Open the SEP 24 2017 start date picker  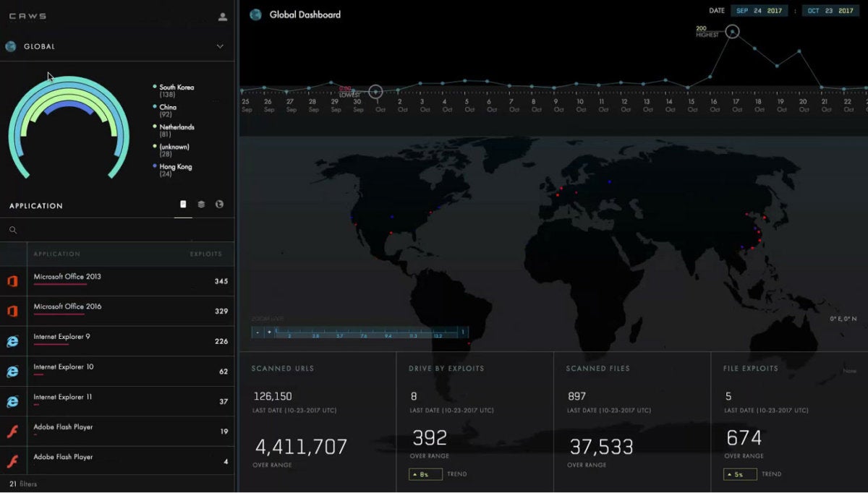(759, 11)
